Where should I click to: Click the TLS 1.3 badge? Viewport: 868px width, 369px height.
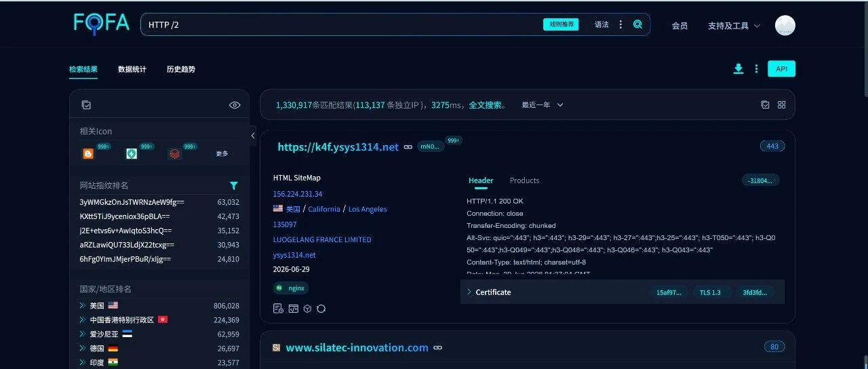tap(710, 292)
